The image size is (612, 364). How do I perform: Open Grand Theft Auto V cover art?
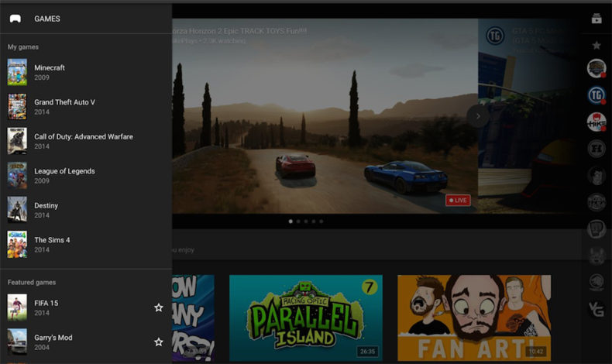17,107
